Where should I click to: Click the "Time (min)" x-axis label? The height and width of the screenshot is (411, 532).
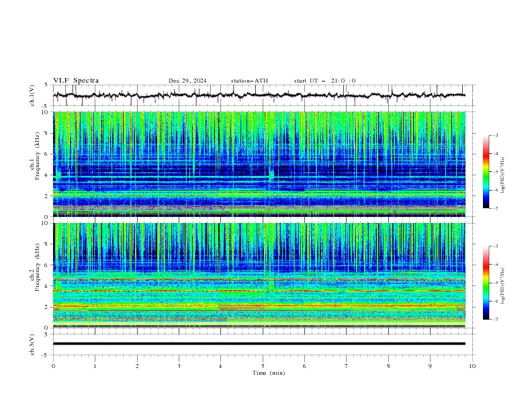click(269, 373)
